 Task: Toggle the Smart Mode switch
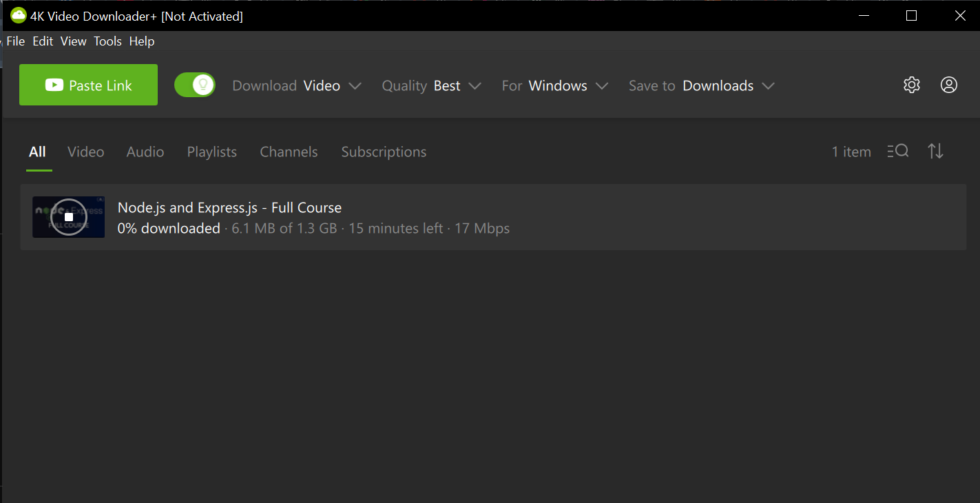tap(195, 85)
